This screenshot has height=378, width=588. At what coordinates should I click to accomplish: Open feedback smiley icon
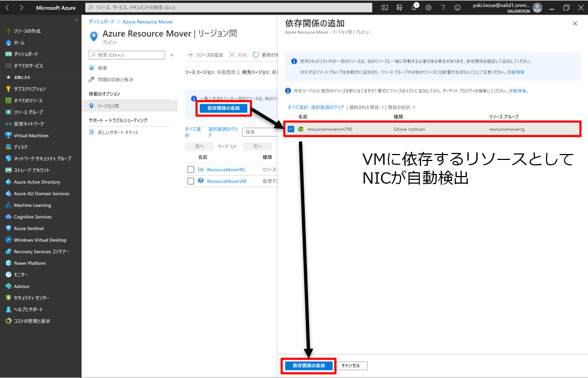tap(458, 8)
